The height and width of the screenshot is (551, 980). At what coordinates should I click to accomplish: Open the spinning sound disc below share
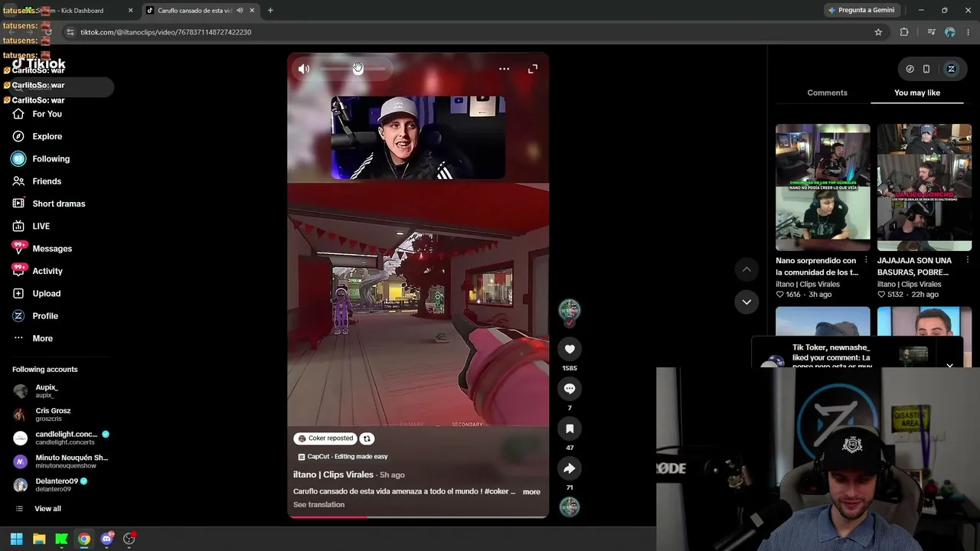coord(570,507)
